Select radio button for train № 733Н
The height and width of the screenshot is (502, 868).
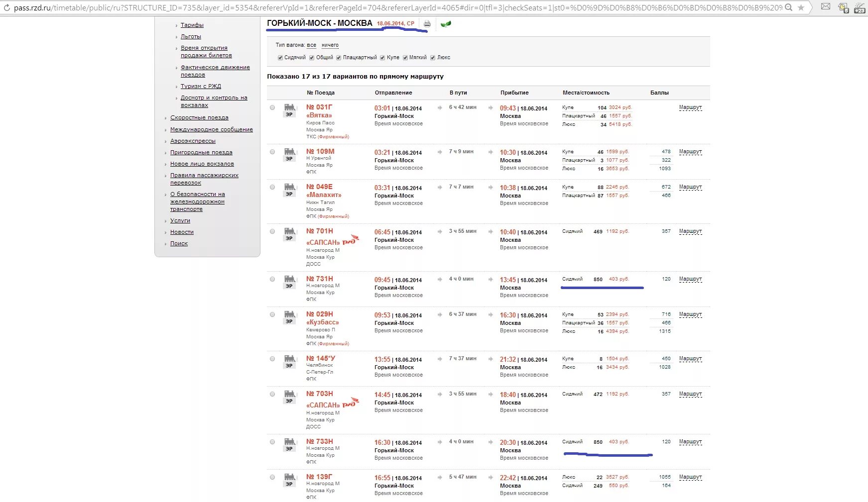pos(272,442)
